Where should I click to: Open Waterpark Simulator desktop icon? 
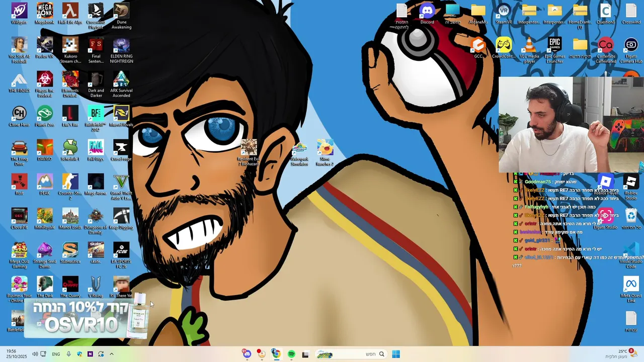(x=299, y=152)
